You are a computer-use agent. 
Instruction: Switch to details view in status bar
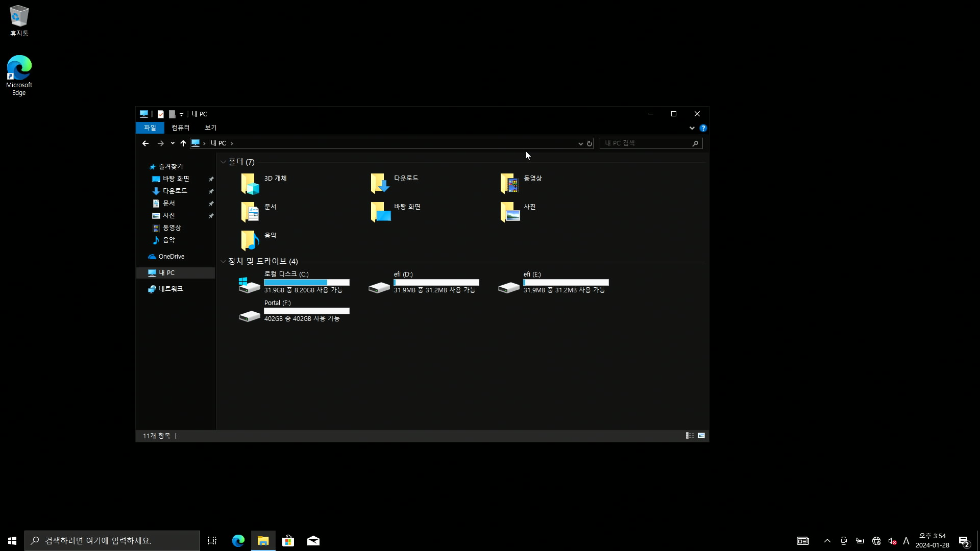point(690,436)
